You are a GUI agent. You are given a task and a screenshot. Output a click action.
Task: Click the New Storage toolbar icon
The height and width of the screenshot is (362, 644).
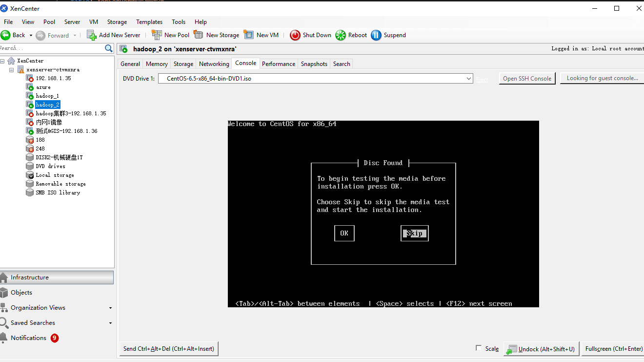tap(199, 35)
